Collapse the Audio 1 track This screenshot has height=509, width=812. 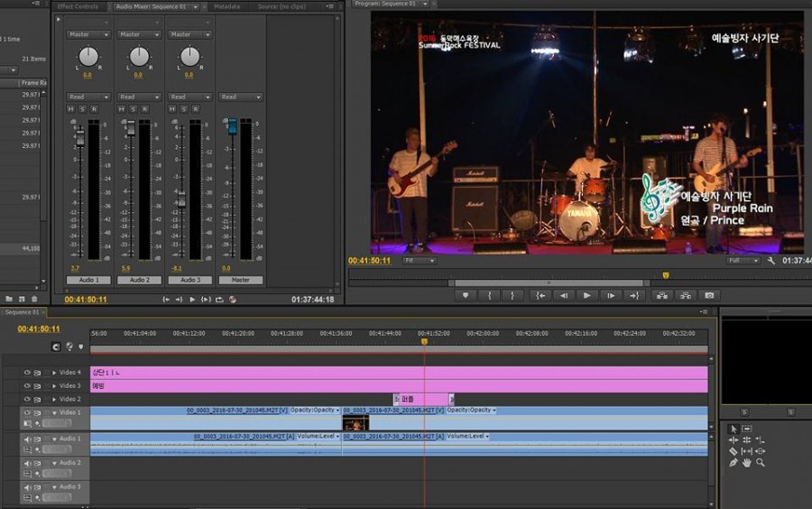coord(54,440)
